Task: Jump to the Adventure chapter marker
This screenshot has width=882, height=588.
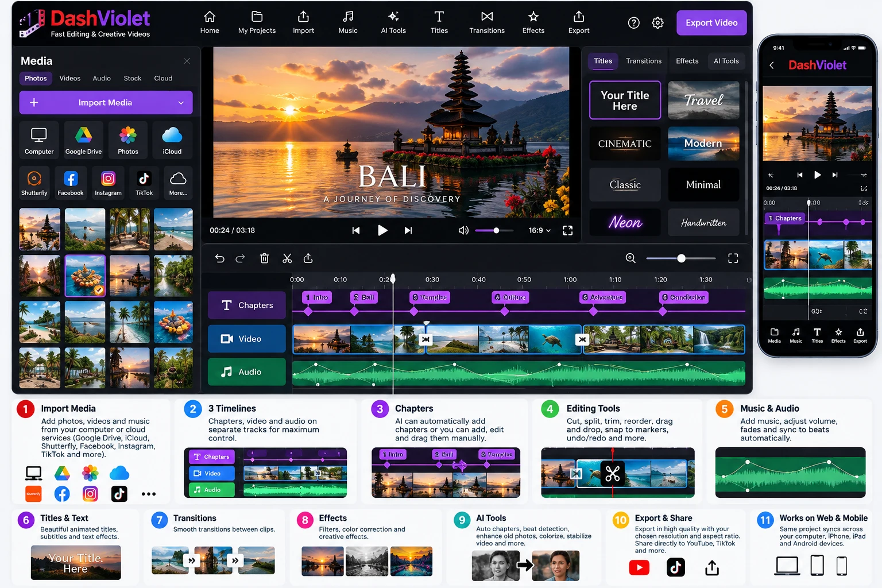Action: pyautogui.click(x=602, y=297)
